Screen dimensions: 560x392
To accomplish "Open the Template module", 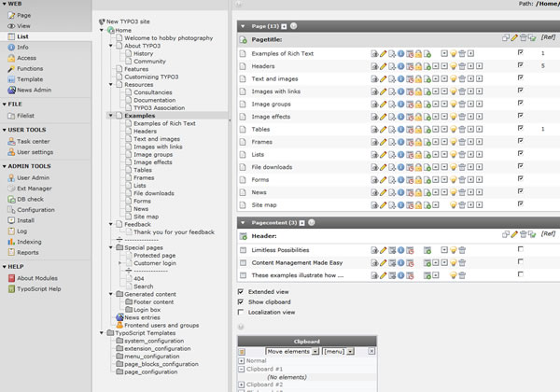I will 29,79.
